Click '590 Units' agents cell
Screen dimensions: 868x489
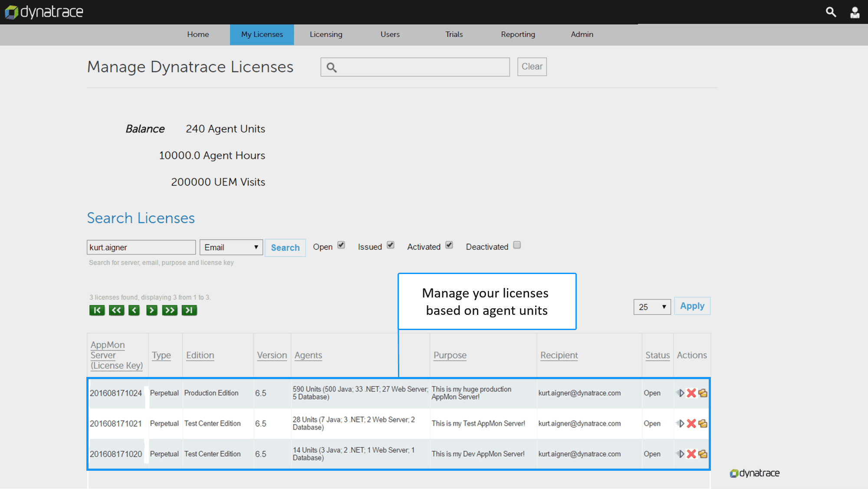point(360,393)
